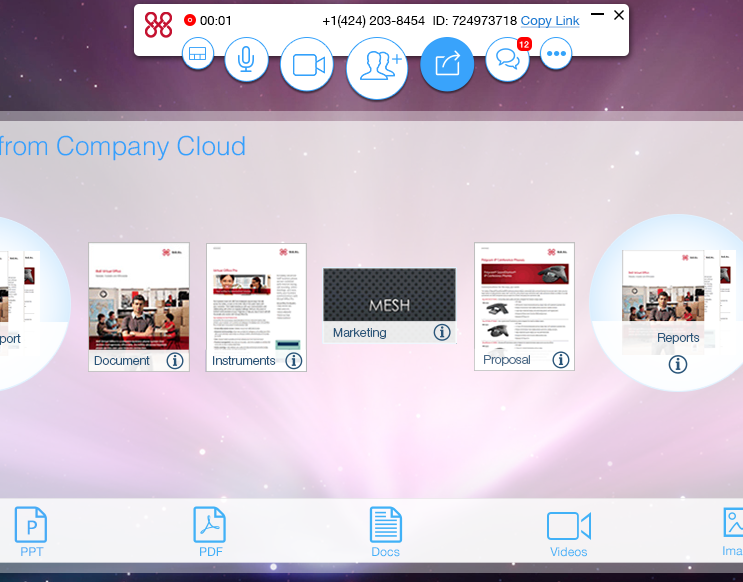The width and height of the screenshot is (743, 582).
Task: Filter files by Videos type
Action: 569,534
